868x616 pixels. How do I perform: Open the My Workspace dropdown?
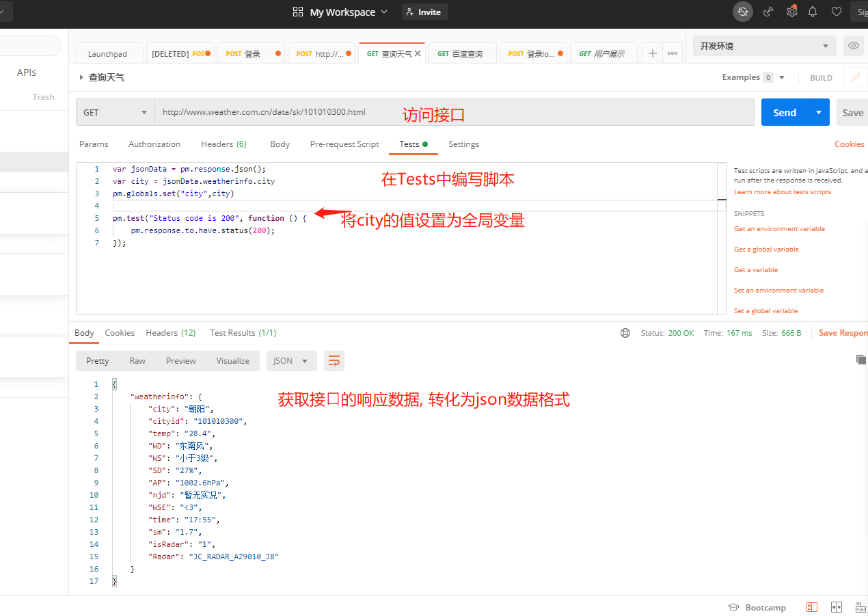(x=349, y=12)
